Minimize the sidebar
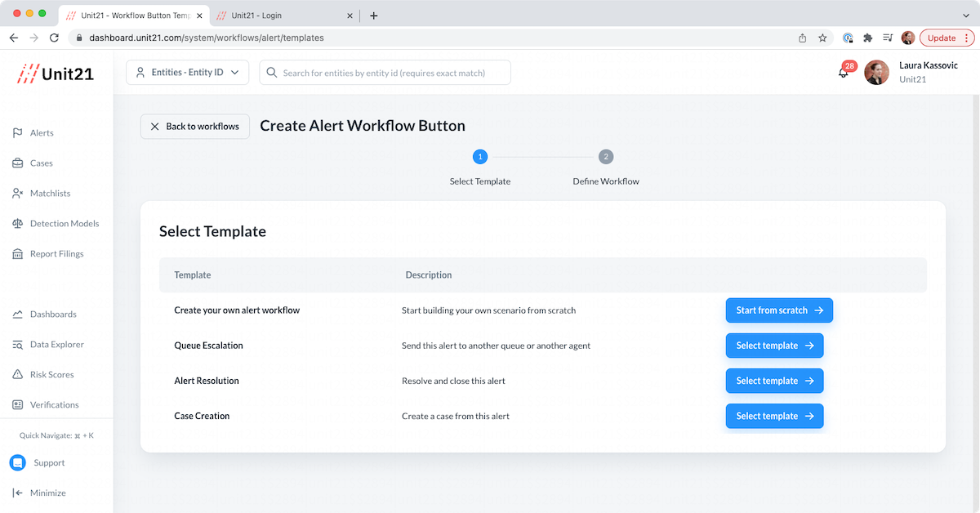 pos(39,493)
